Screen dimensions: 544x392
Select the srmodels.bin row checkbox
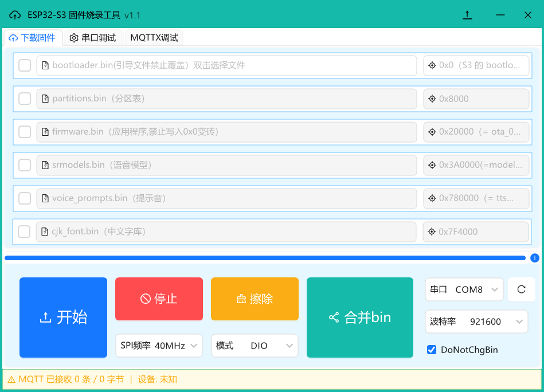tap(25, 165)
